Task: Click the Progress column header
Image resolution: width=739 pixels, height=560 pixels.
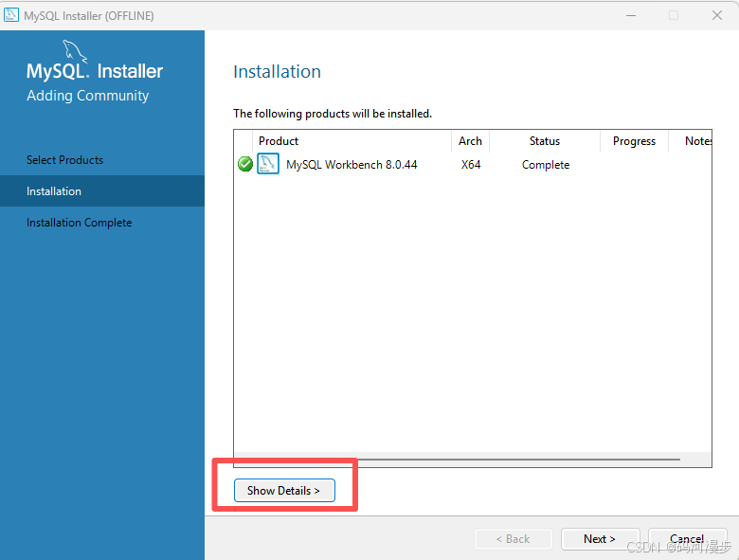Action: tap(634, 141)
